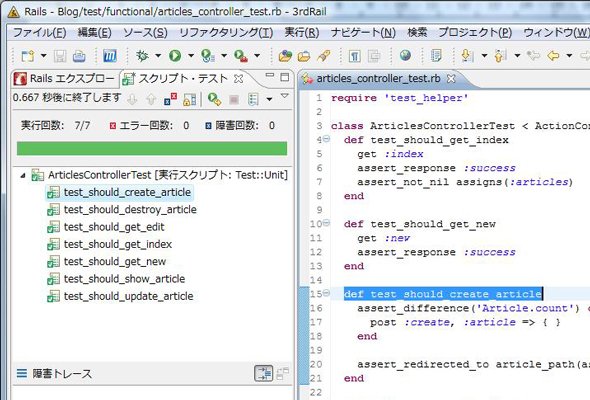Viewport: 590px width, 400px height.
Task: Click the Run green play toolbar icon
Action: tap(175, 56)
